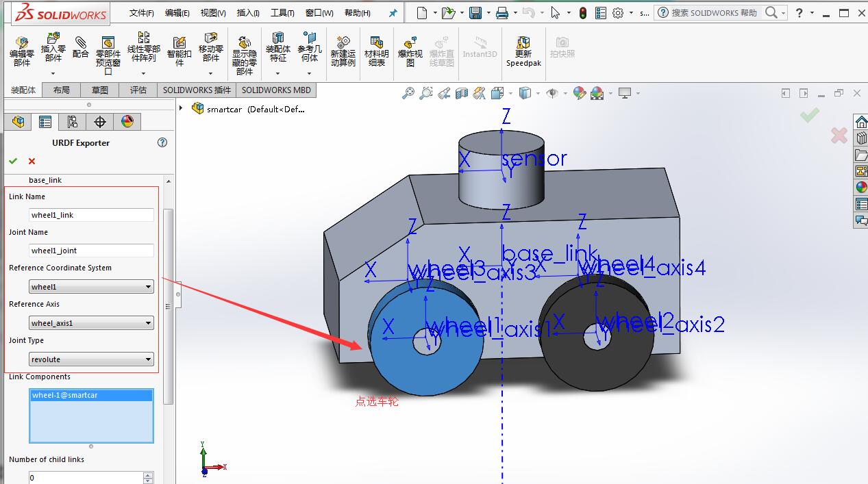Click the Rebuild traffic light icon
Viewport: 868px width, 484px height.
583,12
